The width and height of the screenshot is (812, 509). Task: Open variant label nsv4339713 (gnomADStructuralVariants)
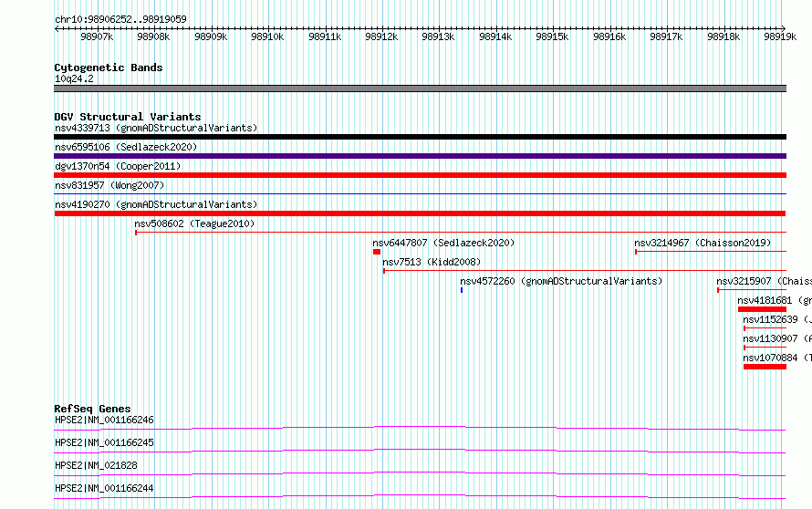click(156, 128)
